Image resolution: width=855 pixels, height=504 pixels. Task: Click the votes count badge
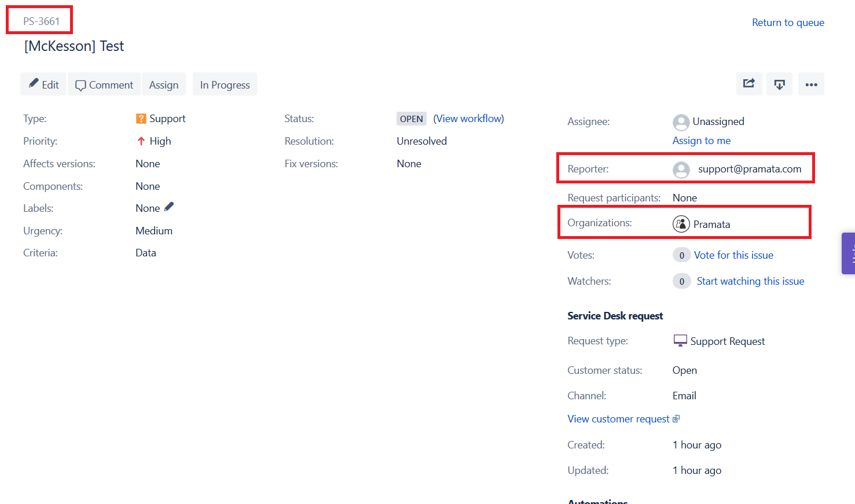point(681,255)
